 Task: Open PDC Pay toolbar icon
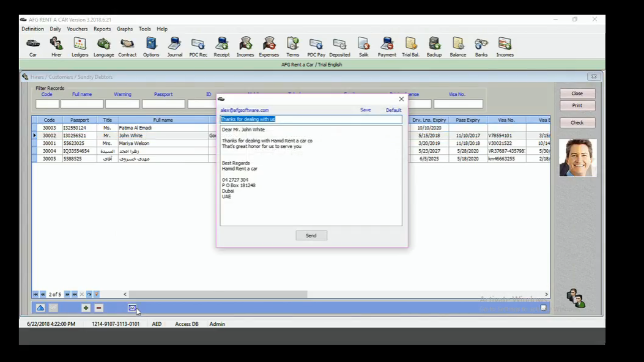pyautogui.click(x=316, y=47)
